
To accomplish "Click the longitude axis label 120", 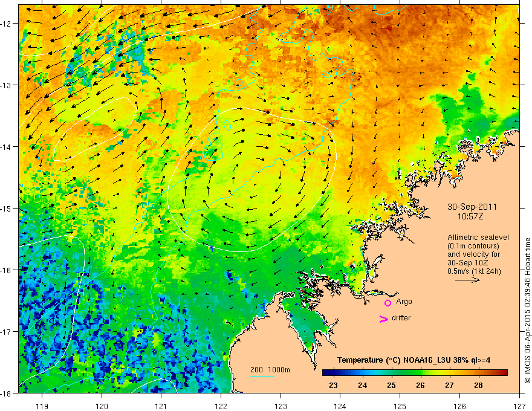I will point(102,406).
